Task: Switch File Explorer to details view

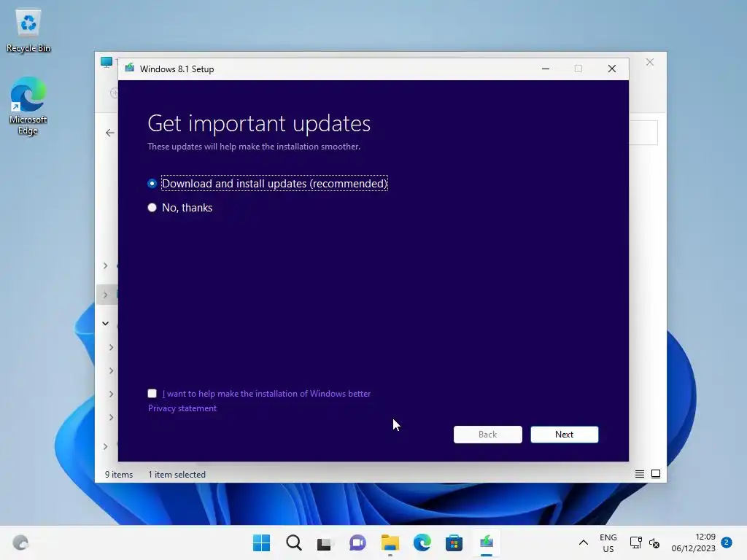Action: point(639,474)
